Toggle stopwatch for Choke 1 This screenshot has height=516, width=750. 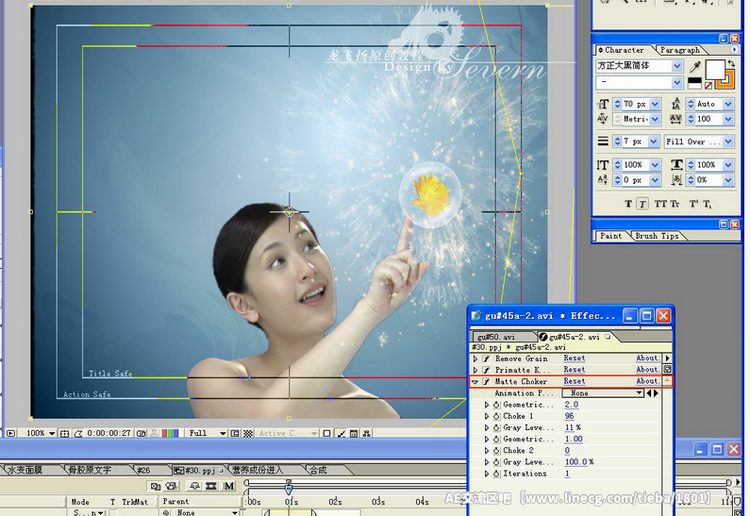point(496,416)
